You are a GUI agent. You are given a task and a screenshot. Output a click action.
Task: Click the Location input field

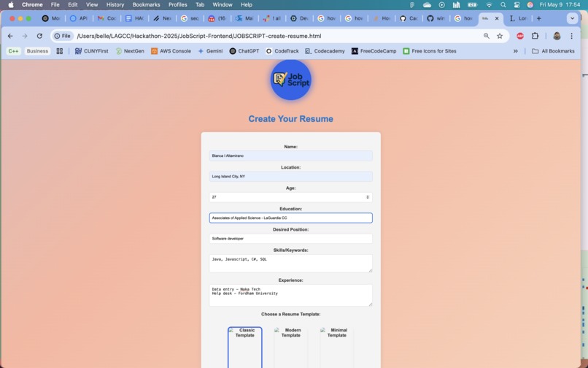pyautogui.click(x=290, y=177)
